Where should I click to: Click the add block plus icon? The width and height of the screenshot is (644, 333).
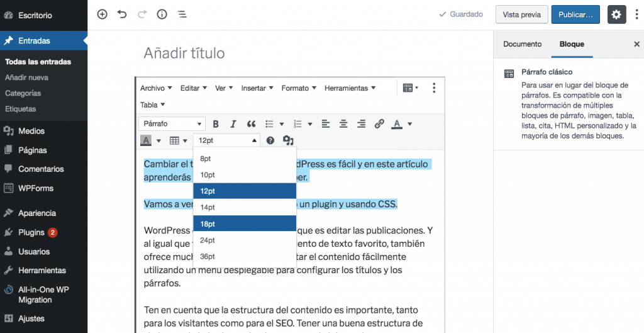click(102, 14)
